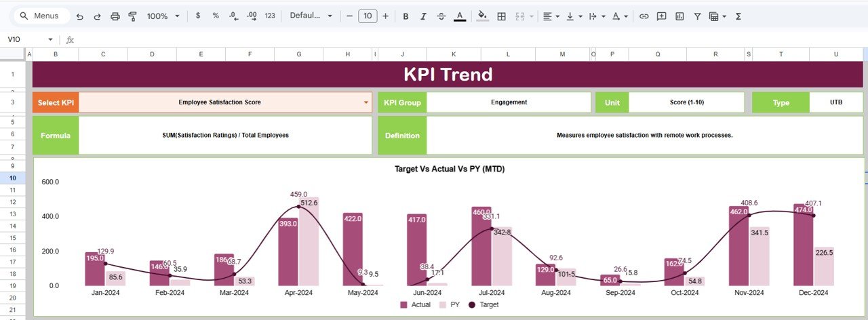
Task: Expand merge cells options arrow
Action: point(532,16)
